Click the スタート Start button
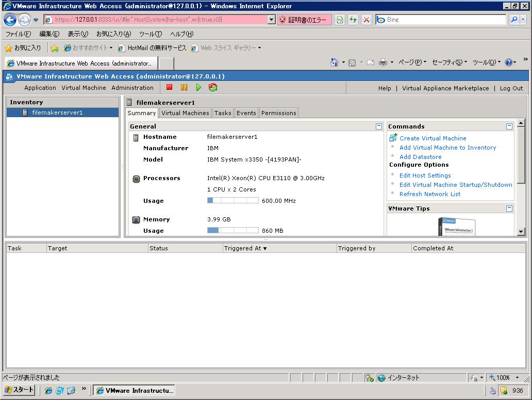This screenshot has height=400, width=532. (19, 390)
